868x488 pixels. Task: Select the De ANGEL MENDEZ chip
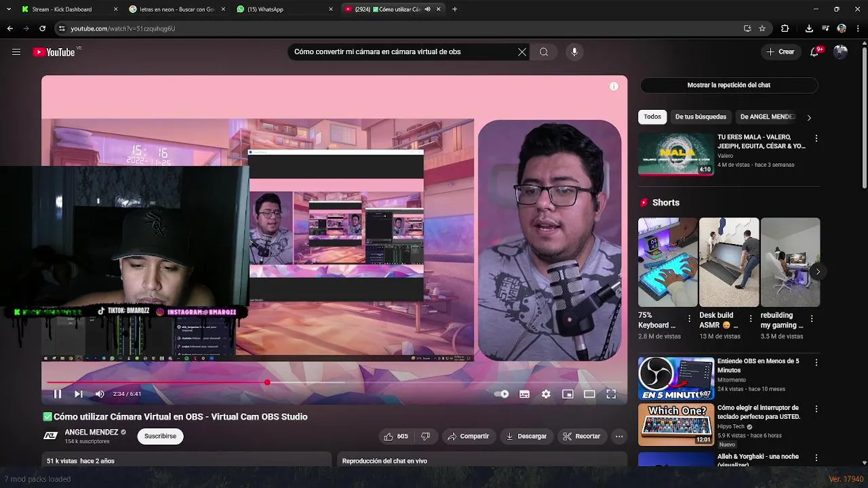coord(767,117)
